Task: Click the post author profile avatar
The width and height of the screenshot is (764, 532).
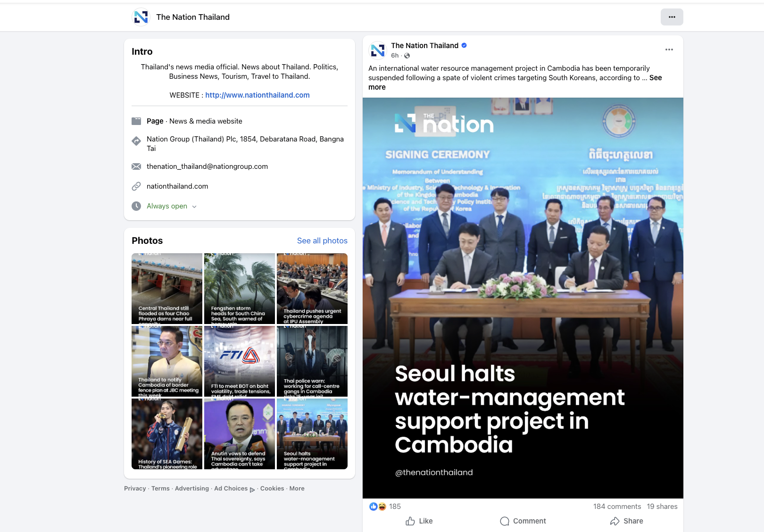Action: point(378,50)
